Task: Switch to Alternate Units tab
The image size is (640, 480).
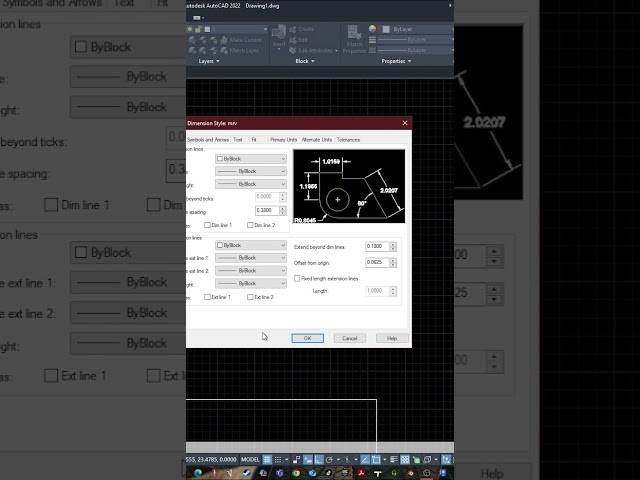Action: pyautogui.click(x=317, y=140)
